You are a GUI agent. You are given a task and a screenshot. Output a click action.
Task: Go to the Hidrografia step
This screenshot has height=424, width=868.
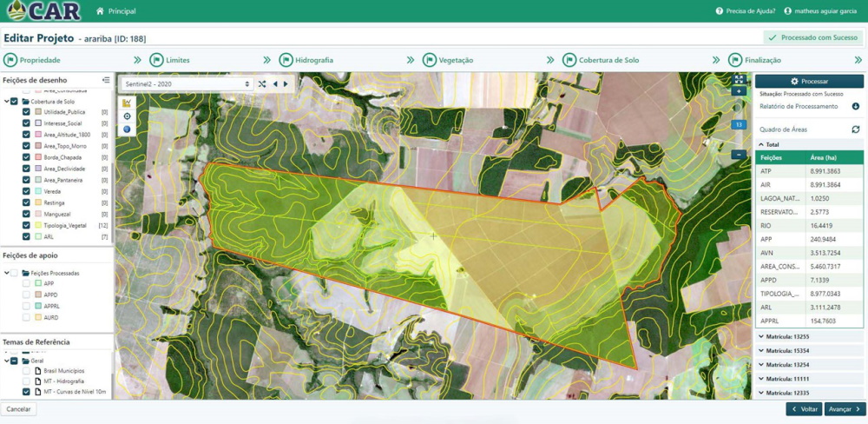pos(306,60)
